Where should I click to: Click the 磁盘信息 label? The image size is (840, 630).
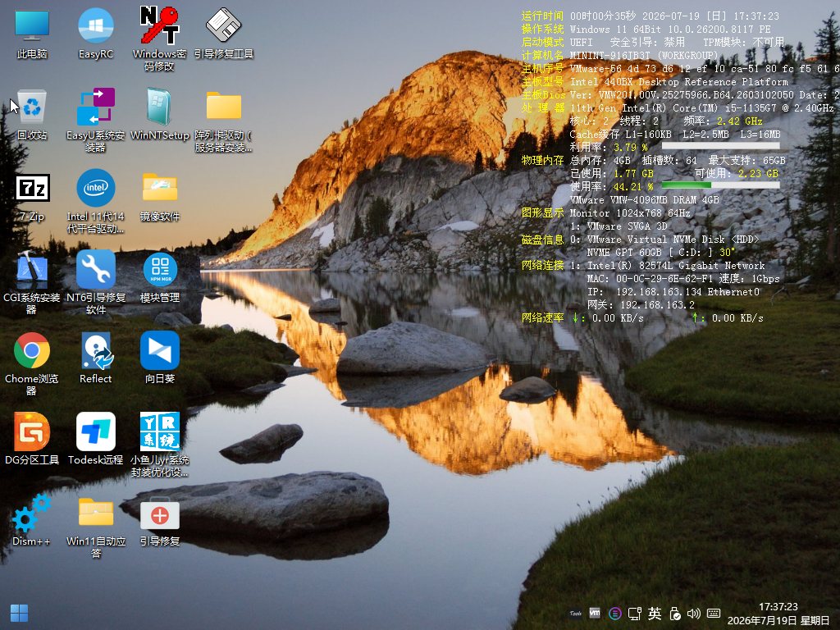542,240
